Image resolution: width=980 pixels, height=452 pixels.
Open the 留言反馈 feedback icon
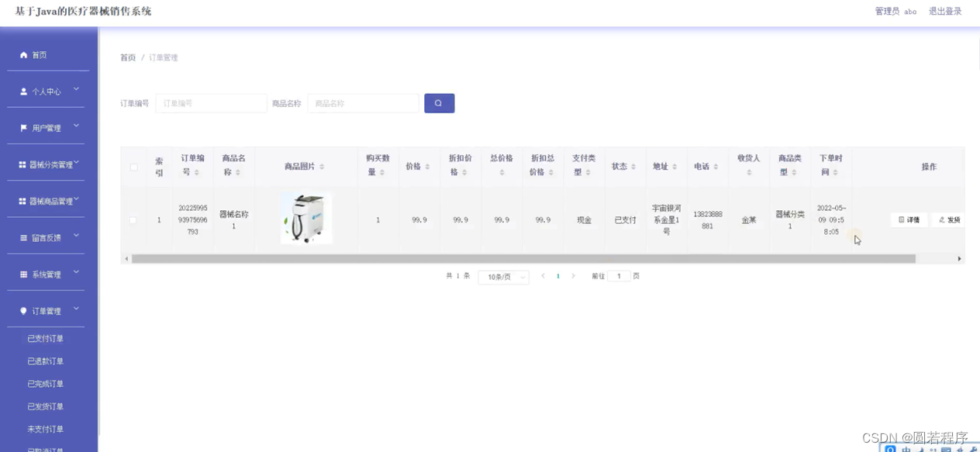[23, 236]
